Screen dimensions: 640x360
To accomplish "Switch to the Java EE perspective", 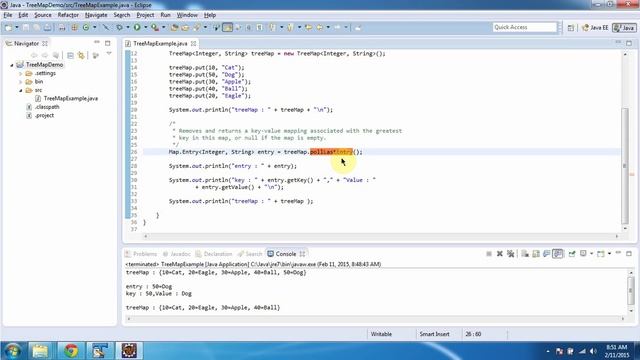I will (595, 27).
